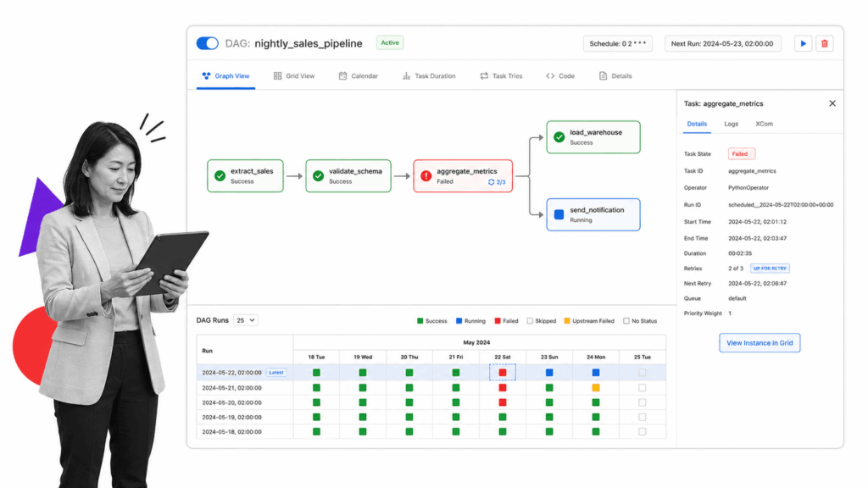Select the 2024-05-19, 02:00:00 run row label
Image resolution: width=868 pixels, height=488 pixels.
[231, 417]
